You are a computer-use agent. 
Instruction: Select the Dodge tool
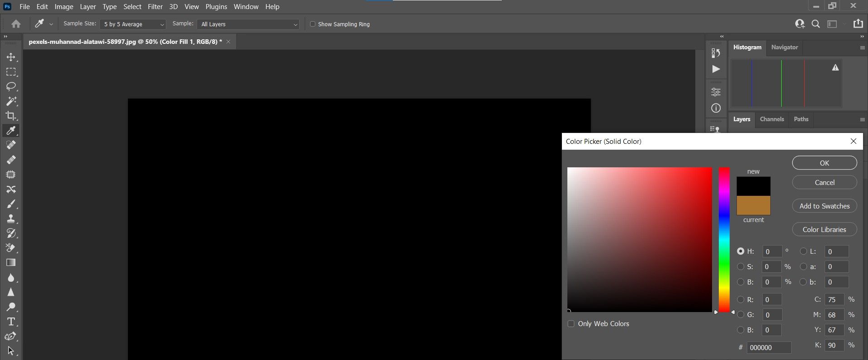click(x=11, y=307)
